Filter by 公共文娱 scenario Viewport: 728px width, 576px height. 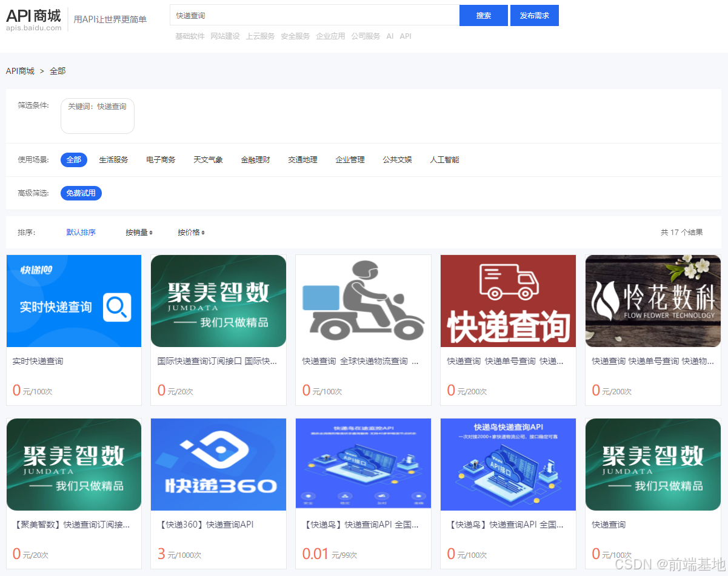398,160
